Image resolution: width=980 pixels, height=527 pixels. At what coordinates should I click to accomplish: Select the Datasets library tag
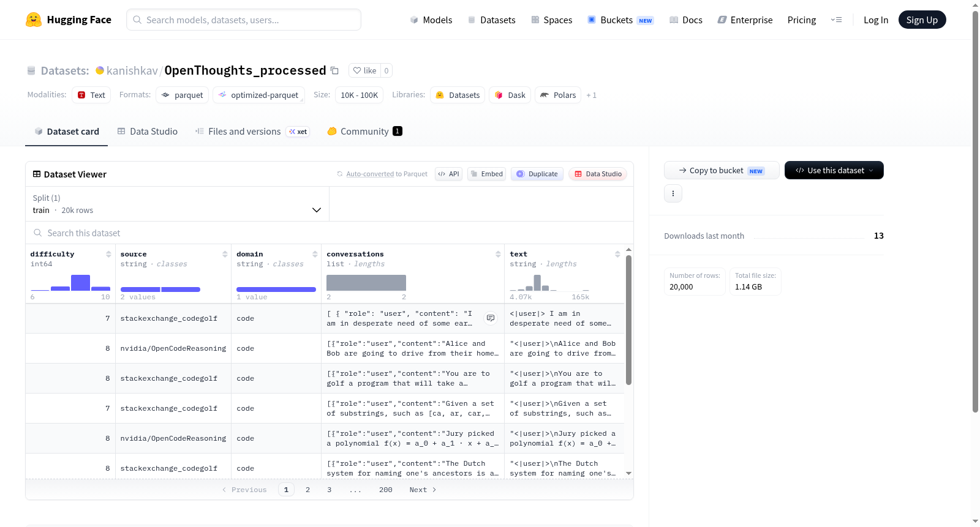tap(458, 95)
